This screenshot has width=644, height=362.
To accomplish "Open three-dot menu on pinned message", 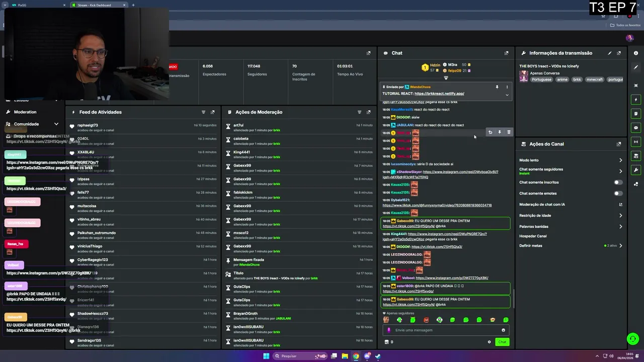I will [x=507, y=87].
